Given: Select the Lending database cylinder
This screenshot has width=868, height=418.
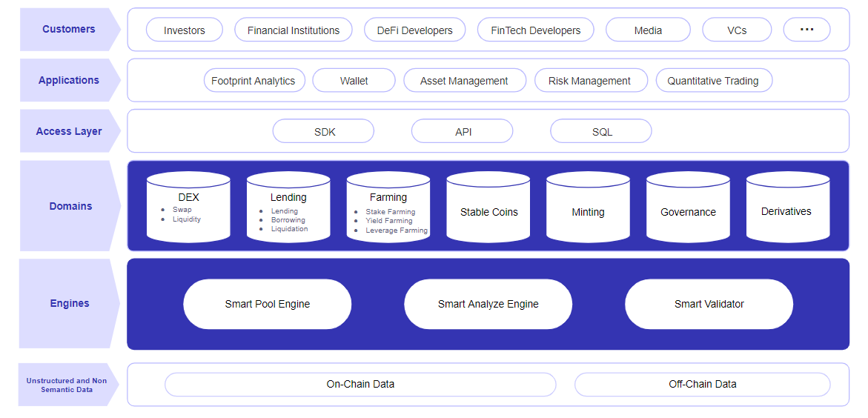Looking at the screenshot, I should 288,207.
